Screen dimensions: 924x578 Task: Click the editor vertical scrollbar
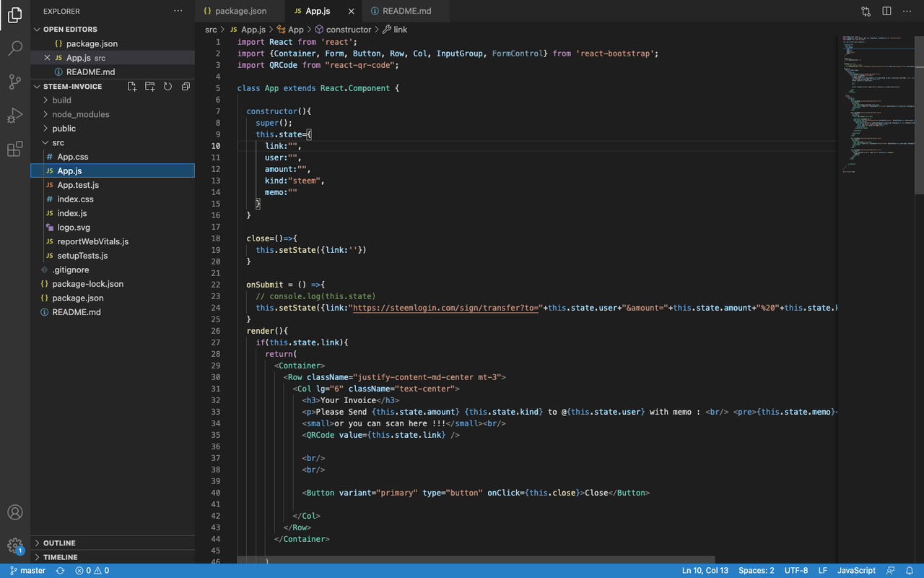pos(919,114)
